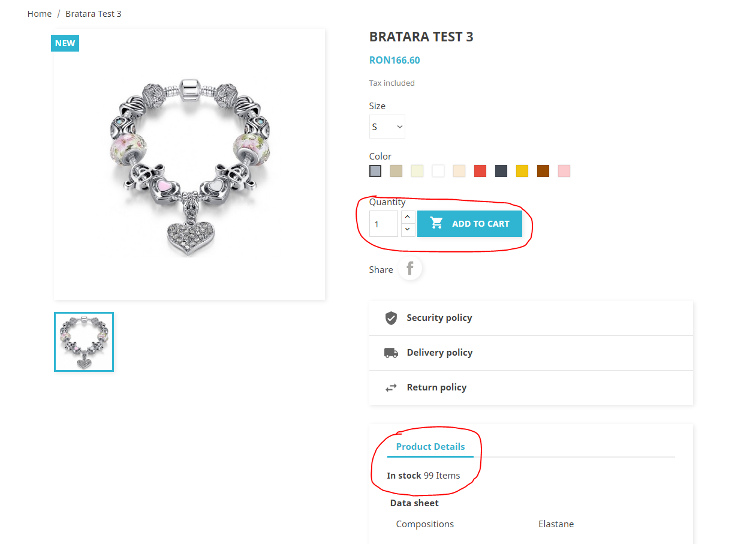Open the Product Details tab

point(430,446)
